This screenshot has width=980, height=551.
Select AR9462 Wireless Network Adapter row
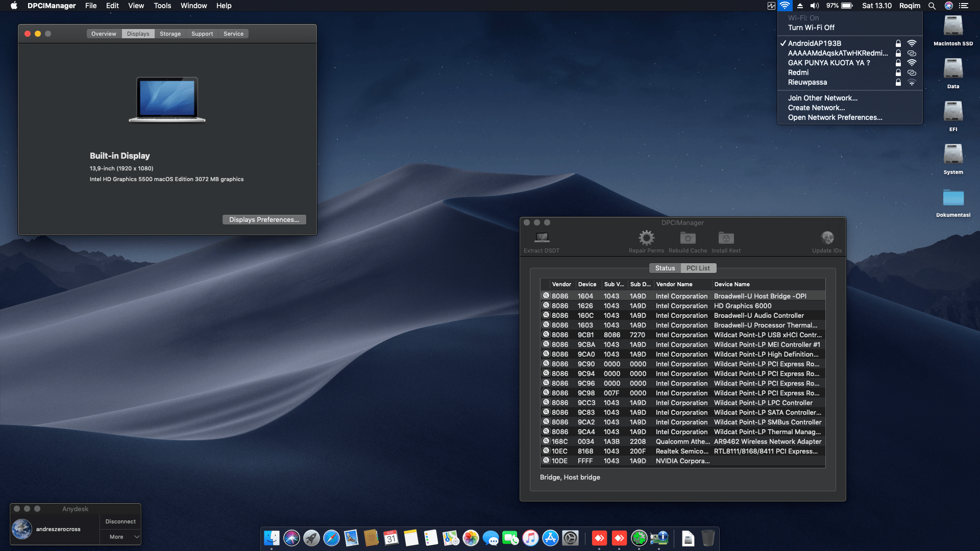[682, 441]
